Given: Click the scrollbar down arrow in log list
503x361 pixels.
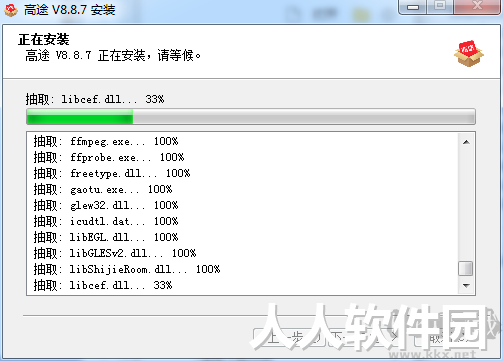Looking at the screenshot, I should [466, 285].
